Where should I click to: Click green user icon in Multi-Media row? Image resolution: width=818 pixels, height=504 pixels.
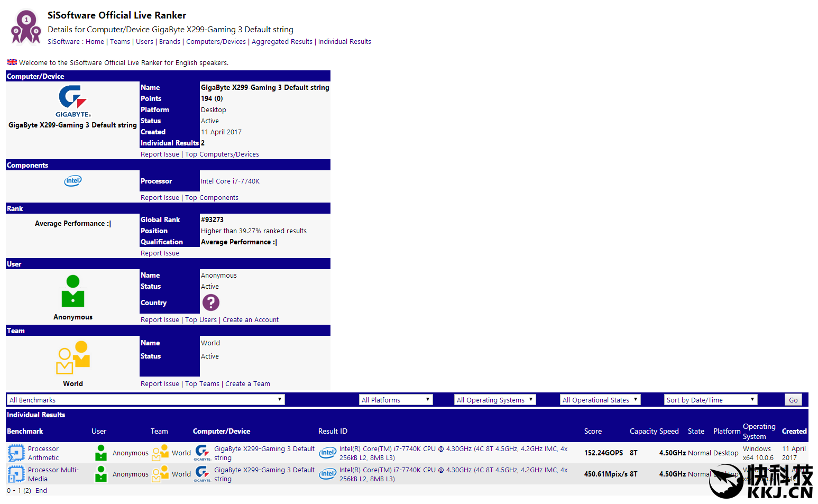point(101,474)
